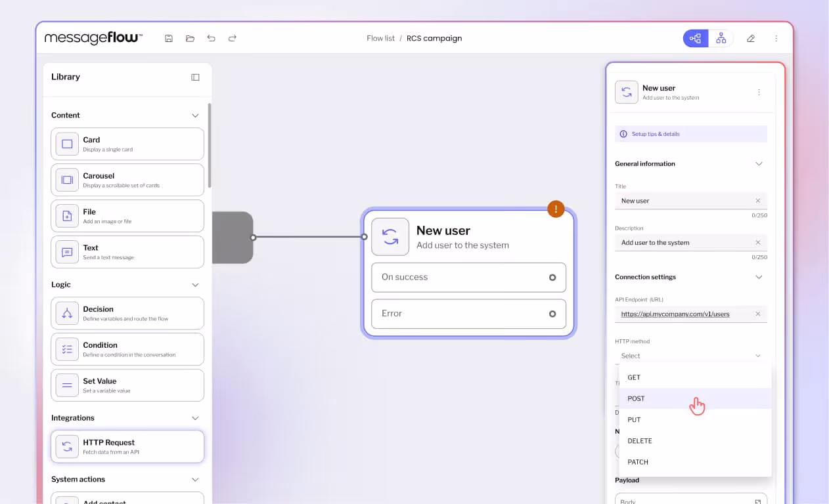Click the Decision icon in the Logic section
This screenshot has width=829, height=504.
coord(66,313)
